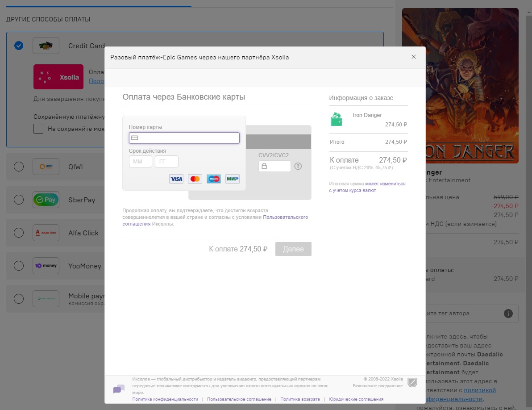Click the green SberPay logo
This screenshot has width=532, height=410.
(x=46, y=200)
